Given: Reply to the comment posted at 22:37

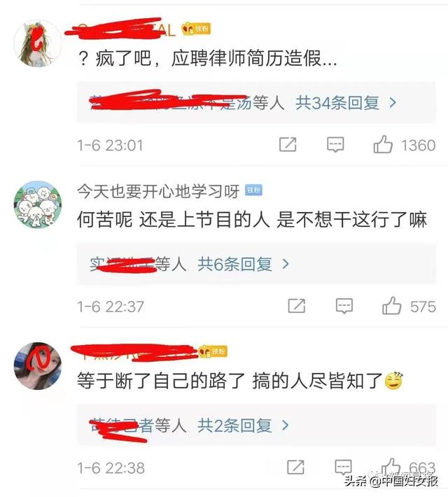Looking at the screenshot, I should pos(344,306).
